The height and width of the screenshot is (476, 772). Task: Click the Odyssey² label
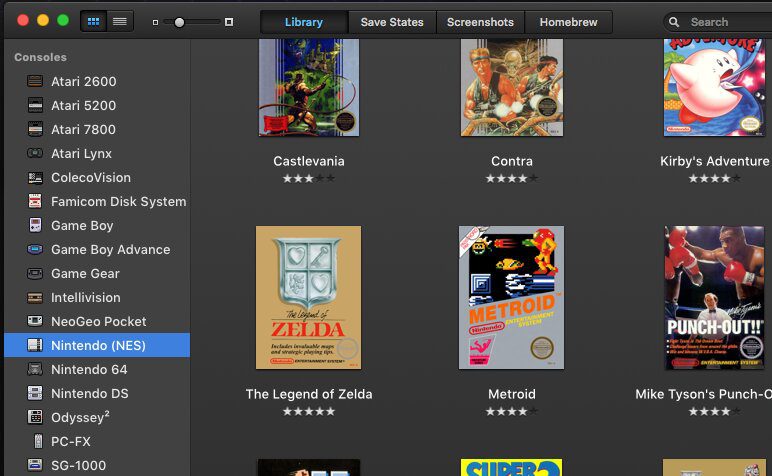(x=80, y=417)
